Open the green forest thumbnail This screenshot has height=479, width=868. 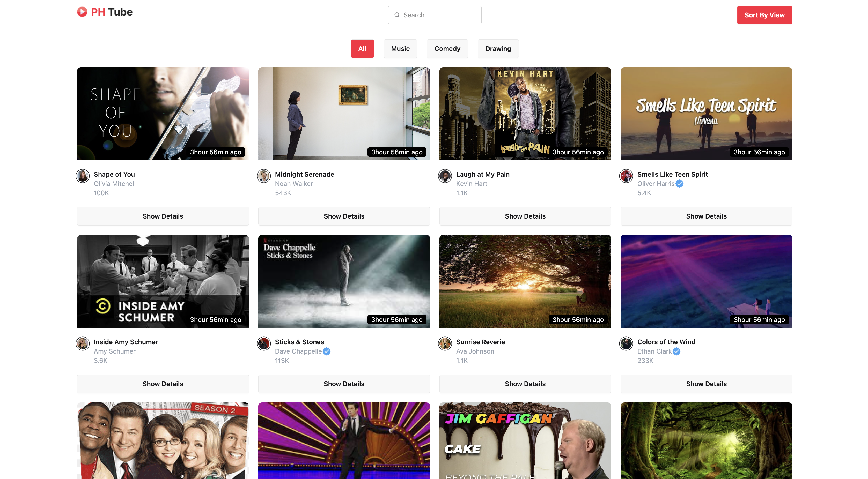click(706, 441)
